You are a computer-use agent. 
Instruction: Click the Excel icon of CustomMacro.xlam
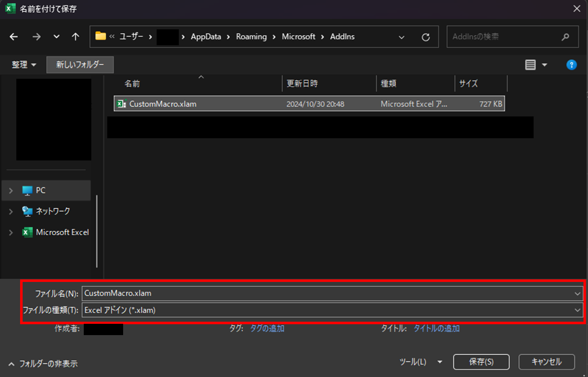click(x=121, y=103)
